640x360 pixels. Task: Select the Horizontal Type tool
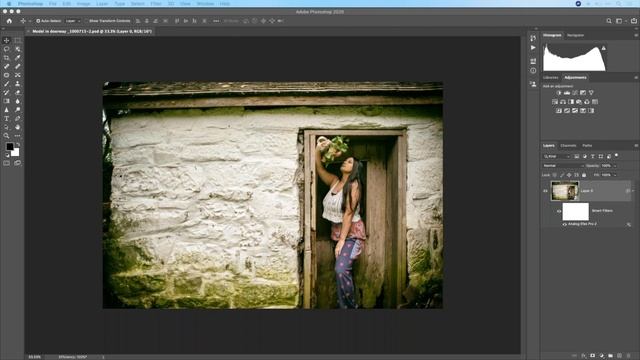pyautogui.click(x=7, y=118)
